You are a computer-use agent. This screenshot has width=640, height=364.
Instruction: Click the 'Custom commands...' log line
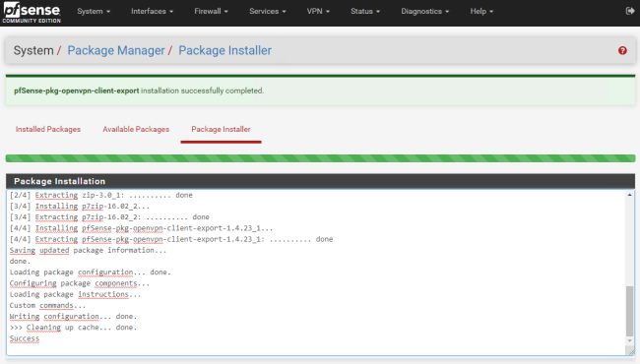tap(48, 305)
